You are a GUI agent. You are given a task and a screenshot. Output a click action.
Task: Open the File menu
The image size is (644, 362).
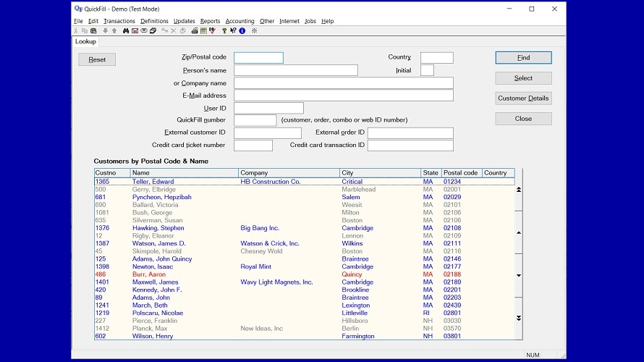(x=78, y=21)
